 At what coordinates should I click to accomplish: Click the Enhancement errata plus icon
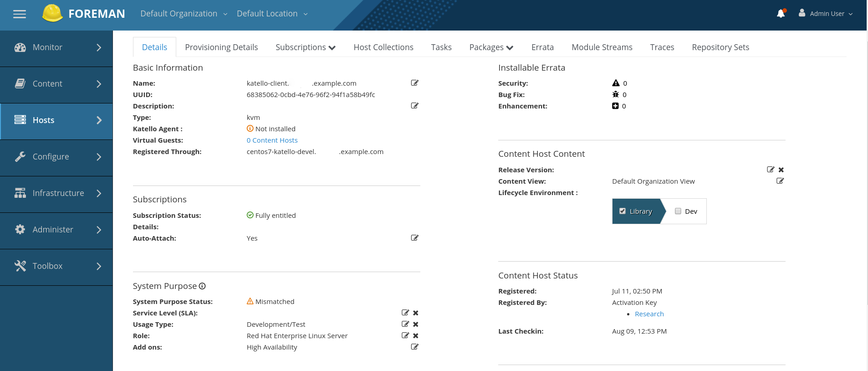pos(615,106)
